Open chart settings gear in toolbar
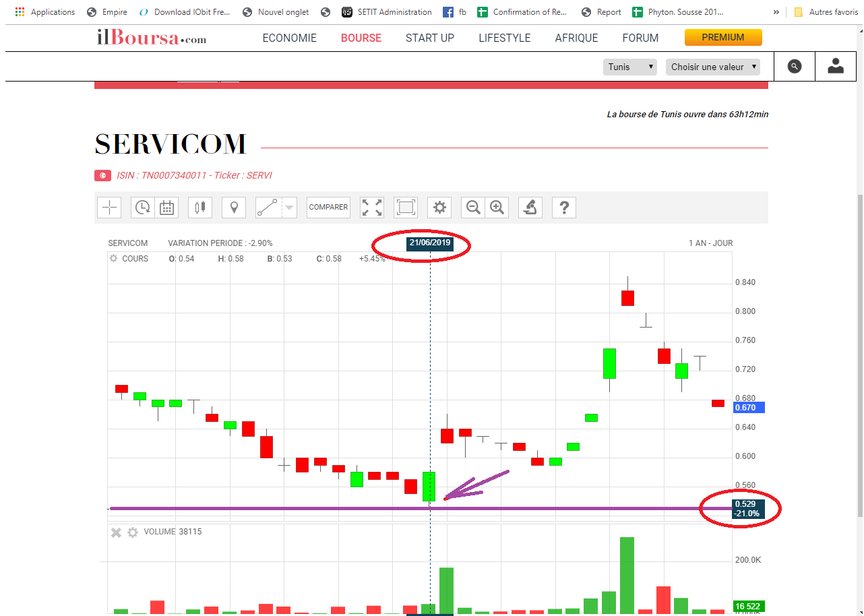Viewport: 864px width, 616px height. [439, 208]
